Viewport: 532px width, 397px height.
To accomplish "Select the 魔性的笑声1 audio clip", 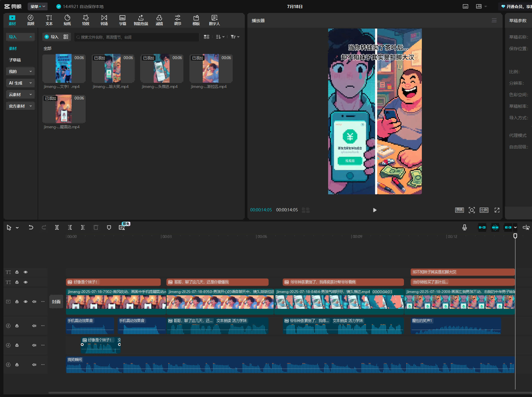I will (456, 326).
